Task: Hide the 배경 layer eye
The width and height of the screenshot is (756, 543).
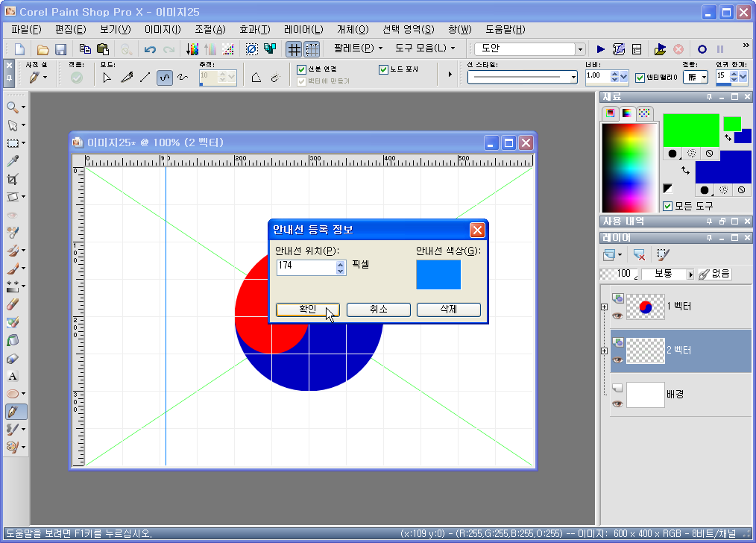Action: click(x=617, y=404)
